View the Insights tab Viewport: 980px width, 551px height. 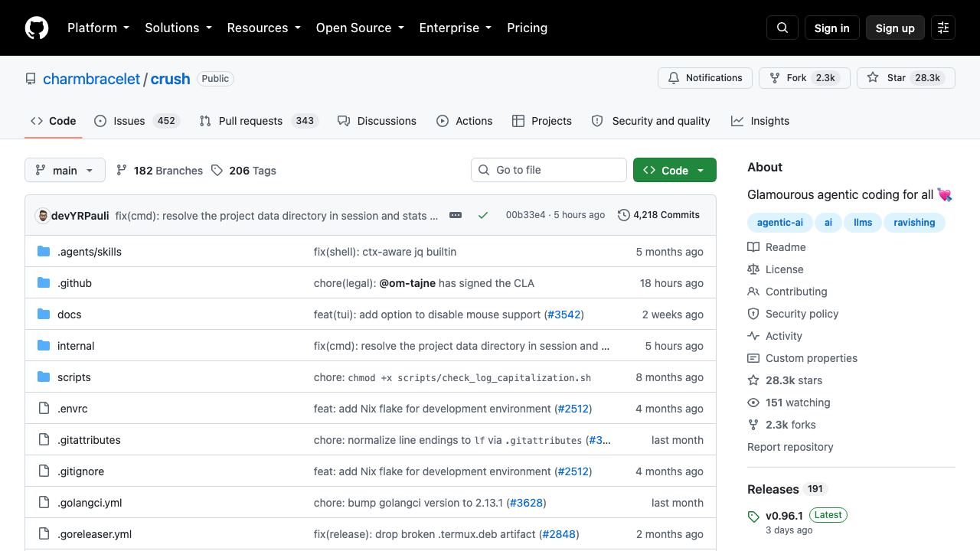point(760,121)
